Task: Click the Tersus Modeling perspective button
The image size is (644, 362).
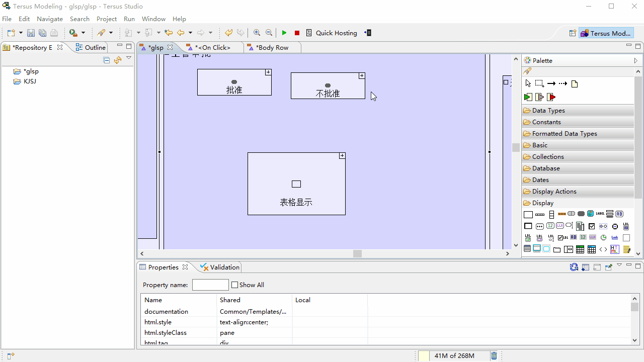Action: [606, 33]
